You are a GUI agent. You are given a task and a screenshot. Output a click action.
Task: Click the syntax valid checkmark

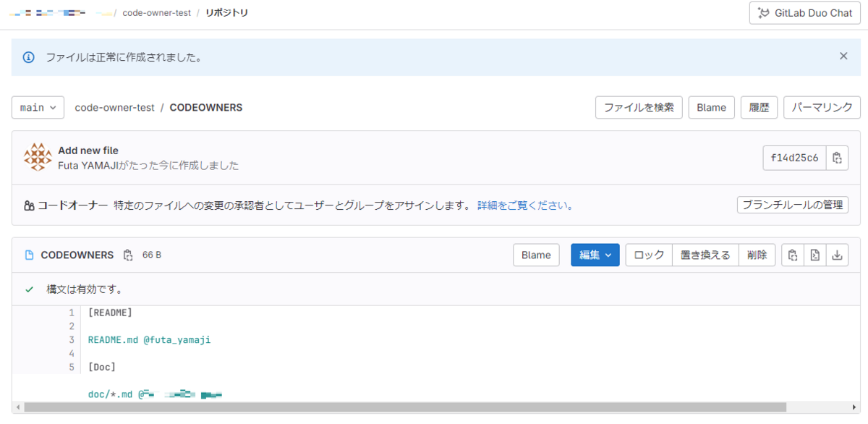tap(29, 289)
